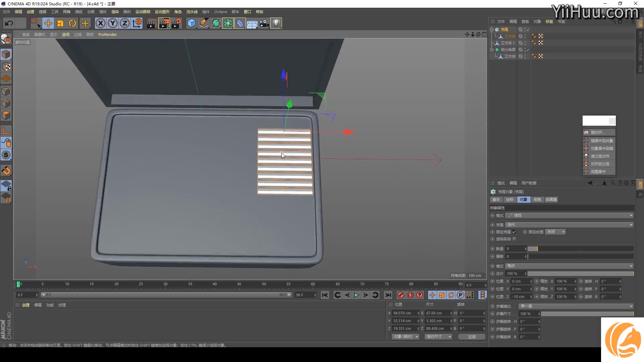
Task: Open the array modeling objects icon
Action: (x=228, y=23)
